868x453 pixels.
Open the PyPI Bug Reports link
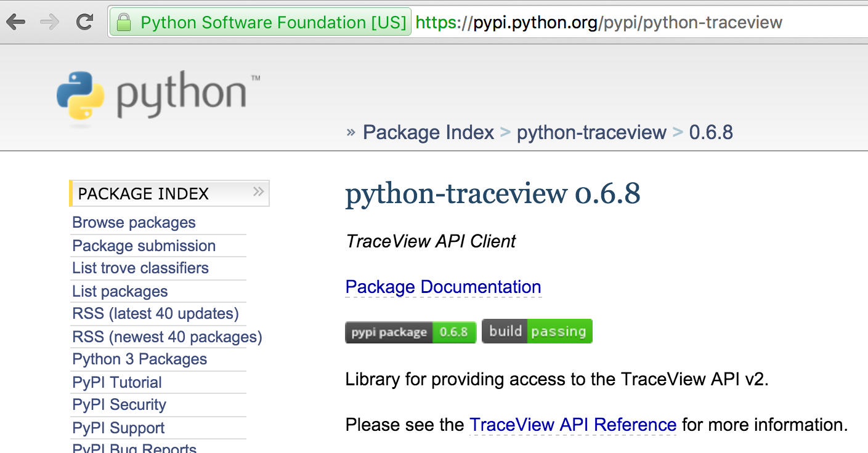tap(134, 447)
